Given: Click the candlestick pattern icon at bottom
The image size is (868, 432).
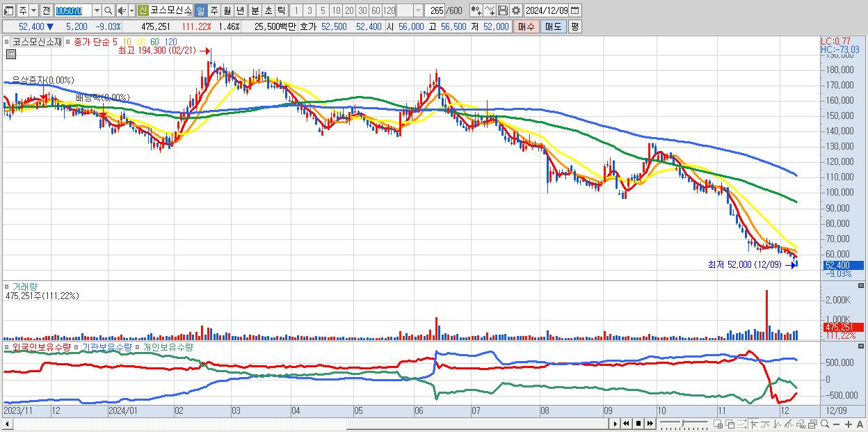Looking at the screenshot, I should (x=778, y=424).
